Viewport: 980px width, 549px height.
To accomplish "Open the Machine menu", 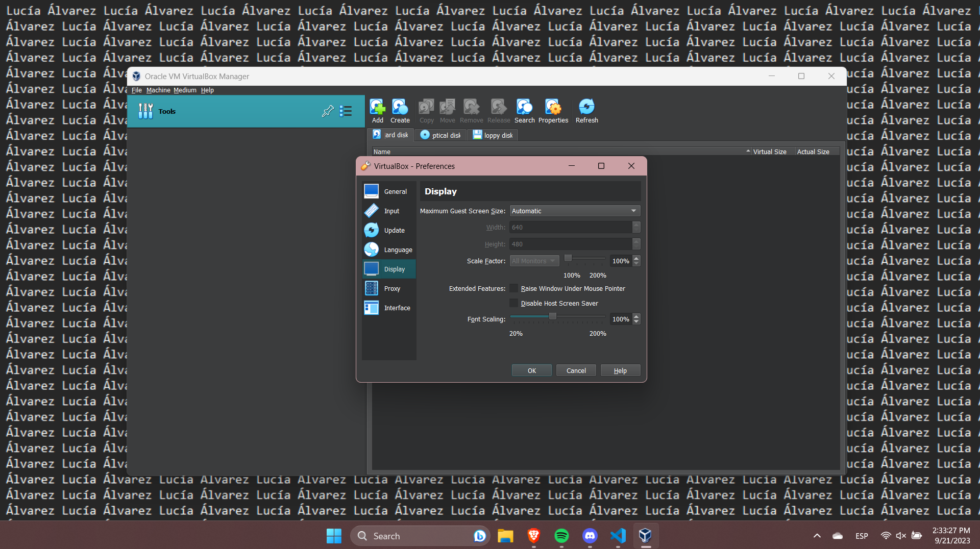I will (158, 90).
